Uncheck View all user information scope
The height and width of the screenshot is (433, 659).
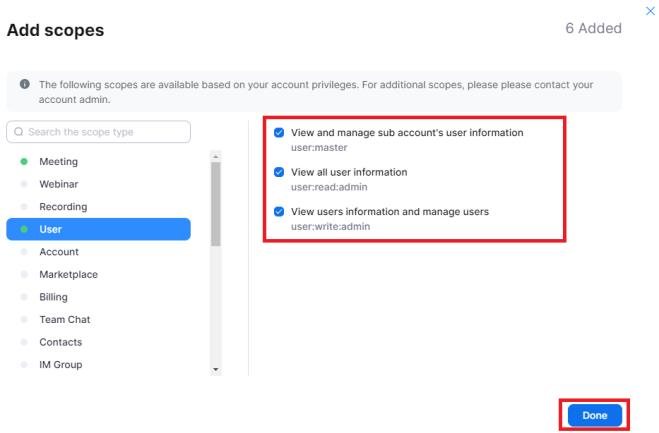pos(279,172)
